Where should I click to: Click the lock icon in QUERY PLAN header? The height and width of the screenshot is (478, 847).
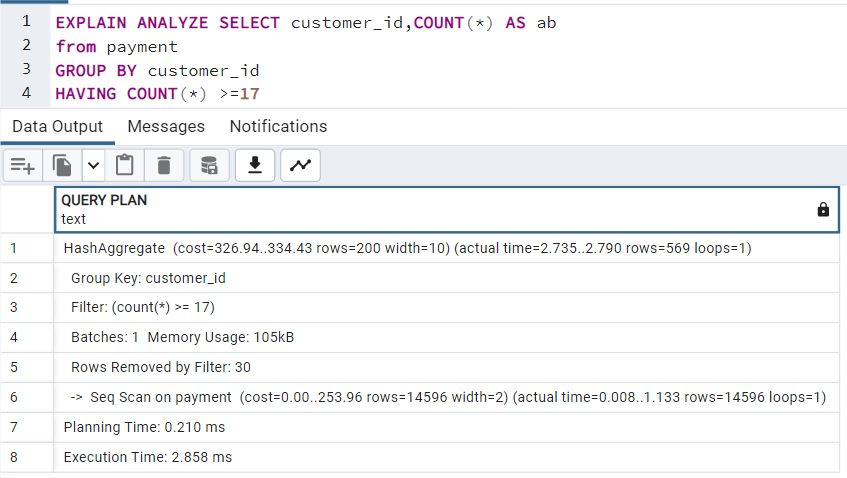point(823,210)
